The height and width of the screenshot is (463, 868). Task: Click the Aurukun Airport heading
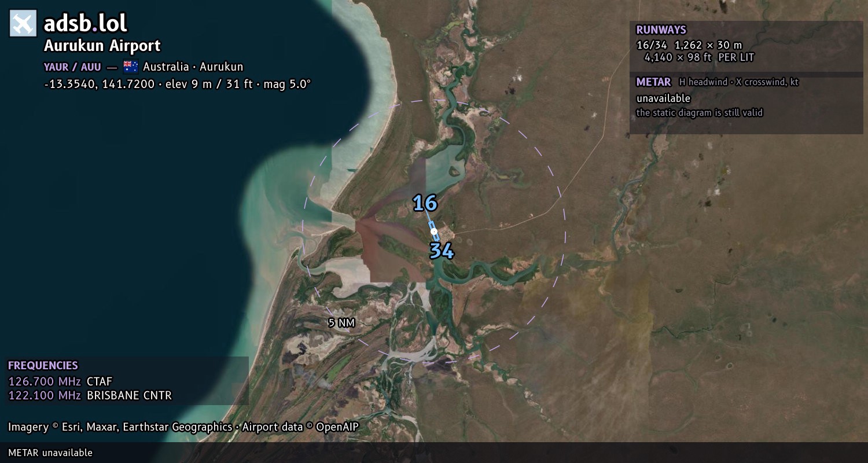(x=102, y=46)
